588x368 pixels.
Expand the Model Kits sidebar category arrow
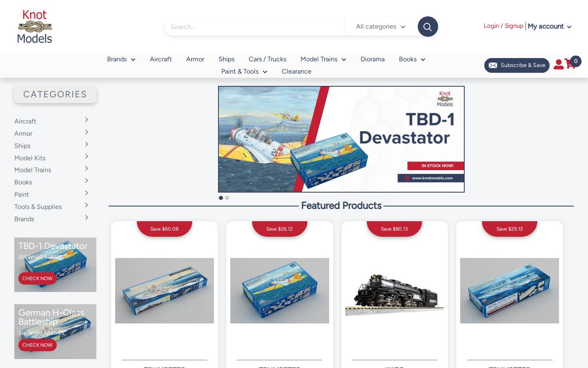click(x=87, y=157)
